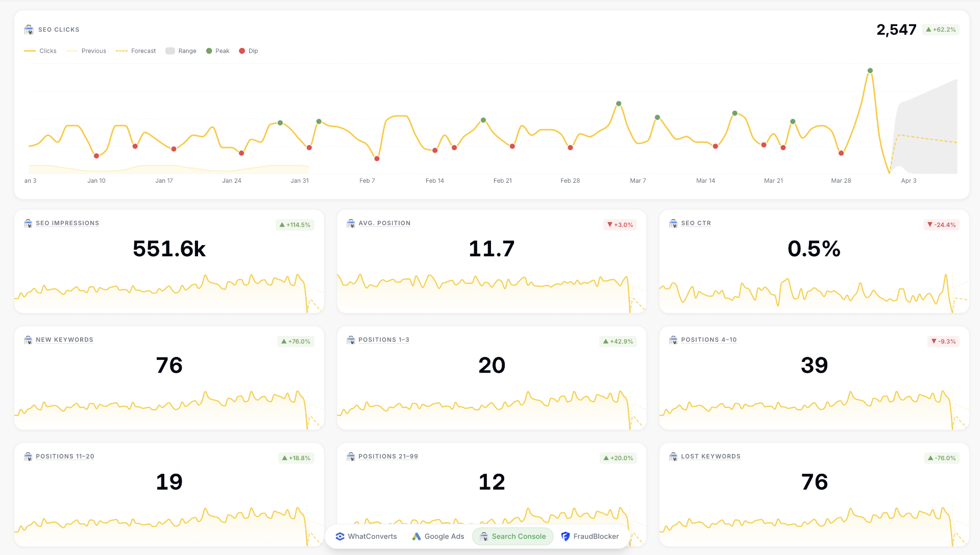Screen dimensions: 980x555
Task: Click the icon beside Lost Keywords title
Action: click(x=673, y=456)
